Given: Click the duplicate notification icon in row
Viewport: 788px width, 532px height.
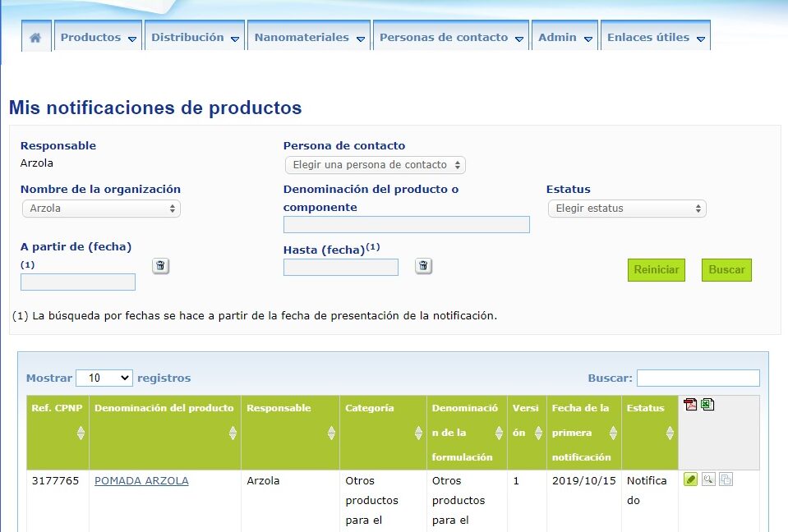Looking at the screenshot, I should point(726,479).
